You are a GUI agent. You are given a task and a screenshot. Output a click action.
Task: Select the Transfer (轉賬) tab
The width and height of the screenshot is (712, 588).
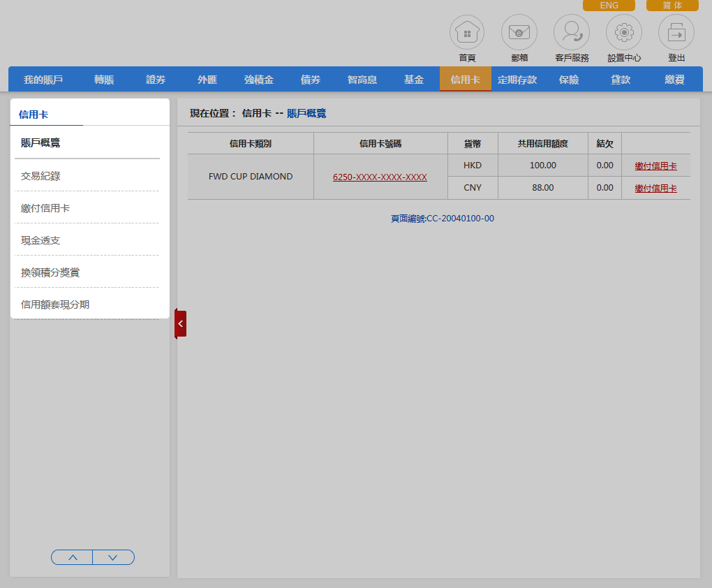tap(104, 80)
